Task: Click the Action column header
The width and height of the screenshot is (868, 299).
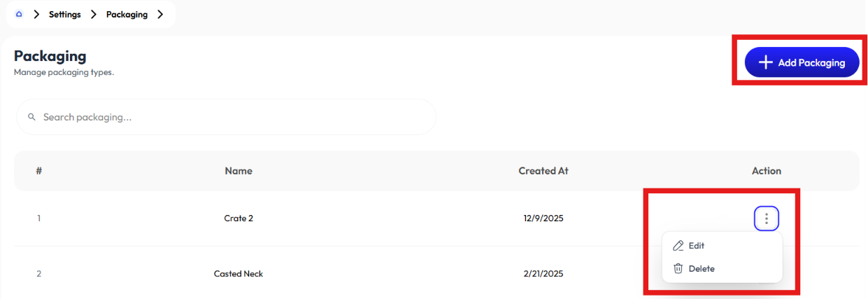Action: coord(767,171)
